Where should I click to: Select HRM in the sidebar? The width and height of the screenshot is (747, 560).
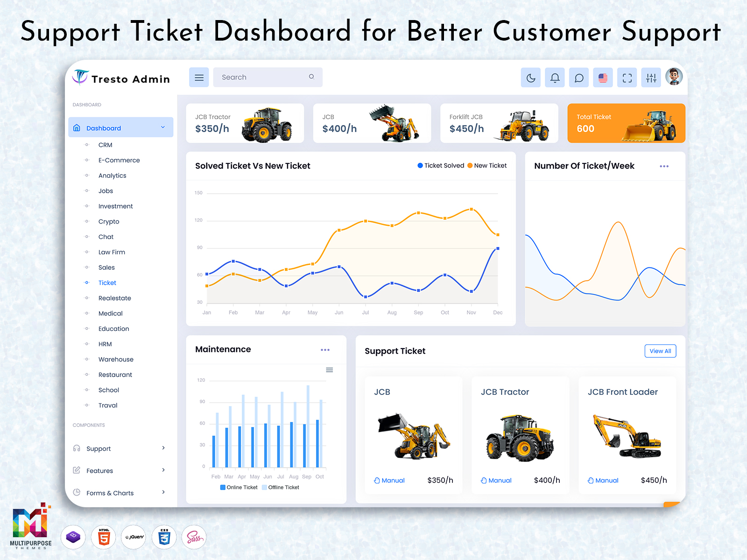tap(105, 344)
